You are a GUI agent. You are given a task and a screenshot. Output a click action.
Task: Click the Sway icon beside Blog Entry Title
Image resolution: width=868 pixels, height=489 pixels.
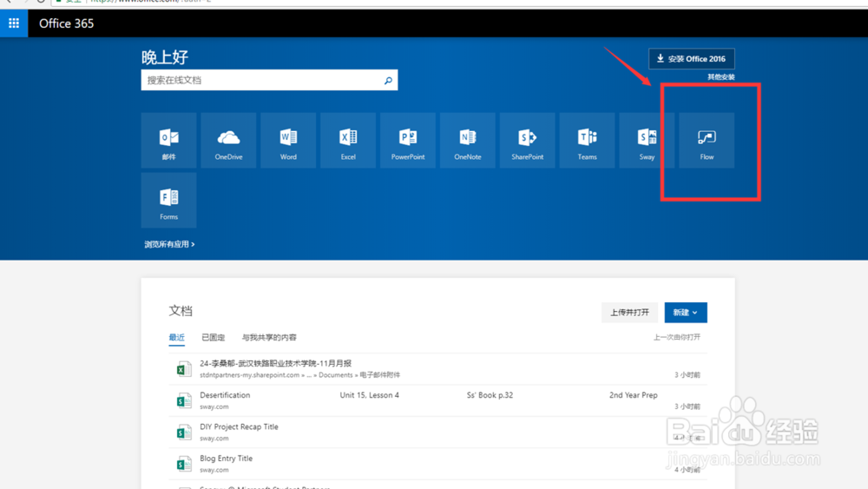tap(184, 464)
